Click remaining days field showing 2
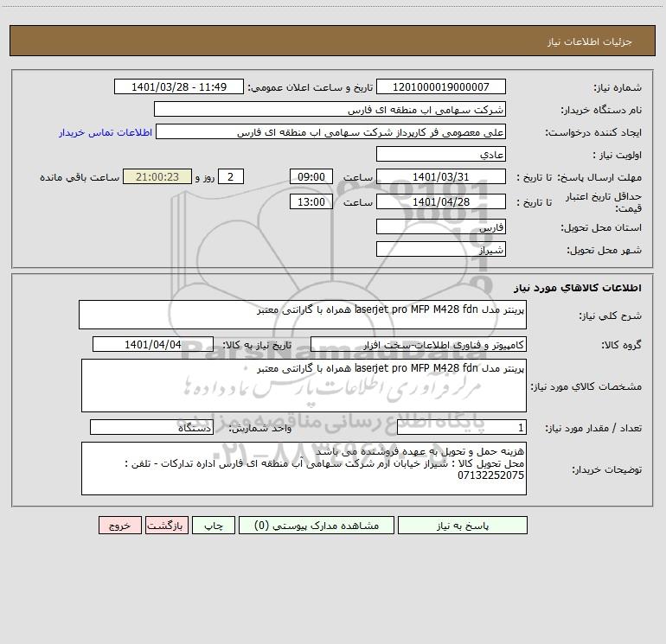This screenshot has width=666, height=644. [231, 176]
